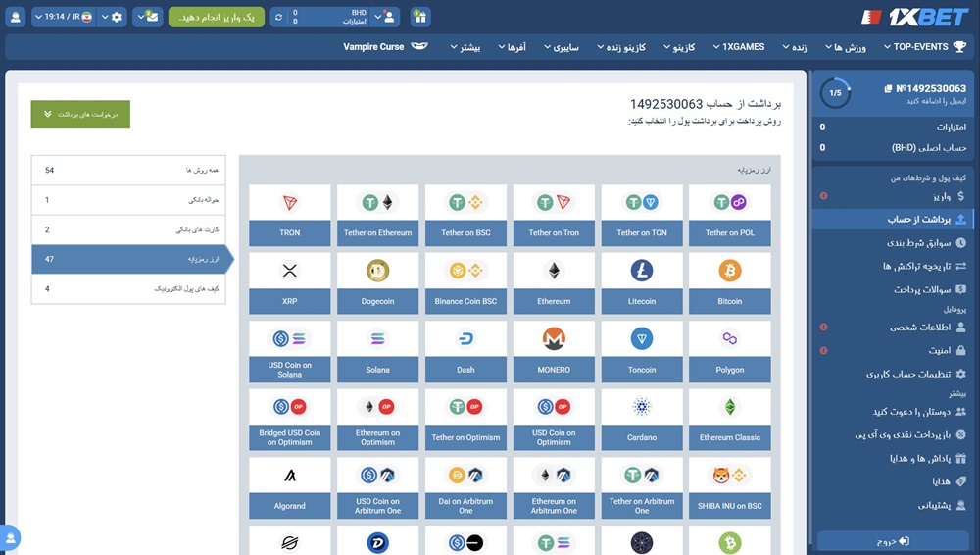Screen dimensions: 980x555
Task: Open the messages envelope dropdown
Action: [x=147, y=17]
